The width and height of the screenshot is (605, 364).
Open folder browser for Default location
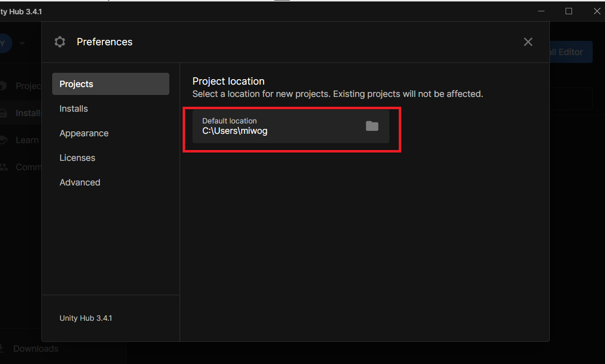(372, 126)
